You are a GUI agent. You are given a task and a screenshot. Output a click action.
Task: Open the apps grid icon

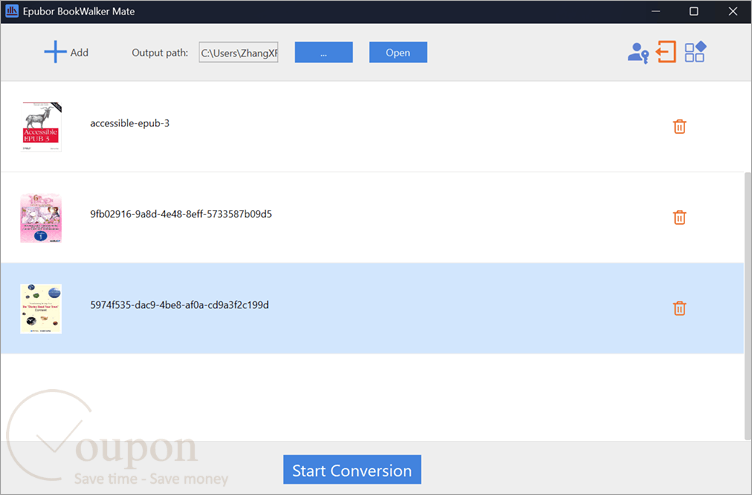click(x=695, y=52)
